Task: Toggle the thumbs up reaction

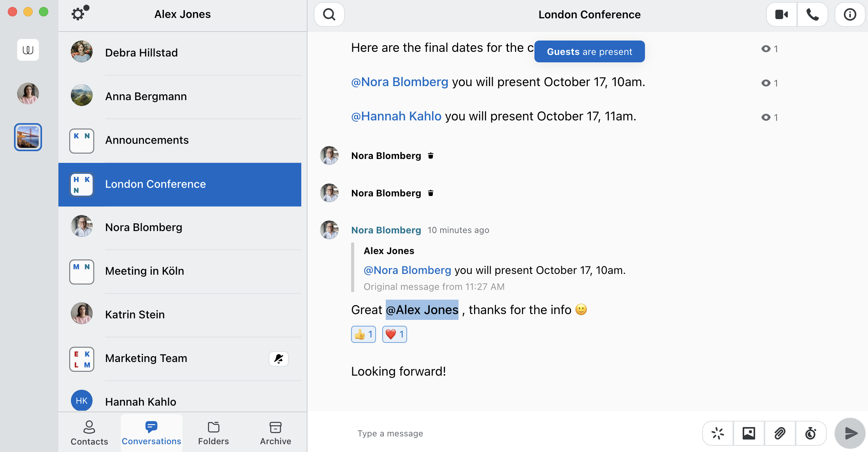Action: (364, 334)
